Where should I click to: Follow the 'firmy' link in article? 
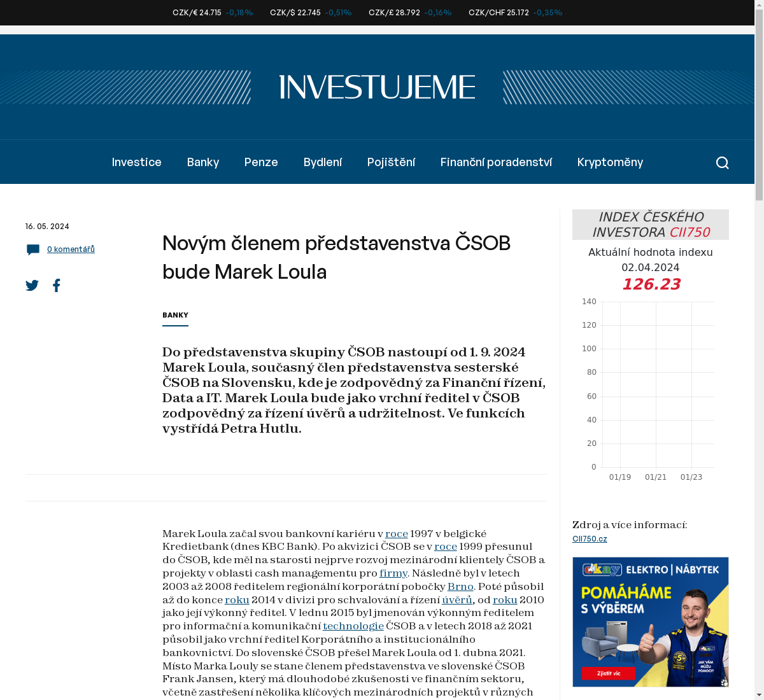click(393, 573)
